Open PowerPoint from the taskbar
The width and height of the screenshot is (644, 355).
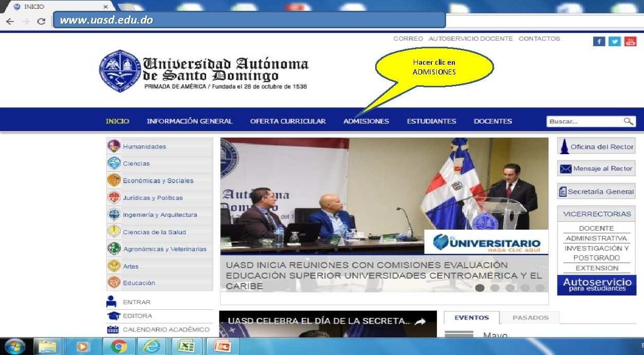[223, 347]
